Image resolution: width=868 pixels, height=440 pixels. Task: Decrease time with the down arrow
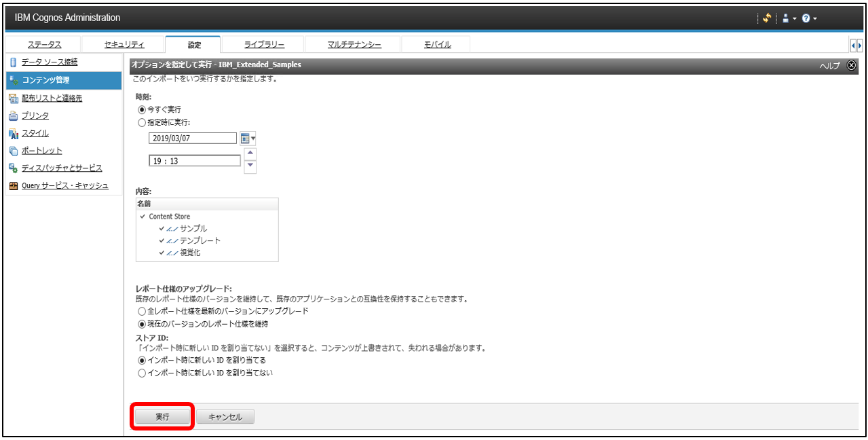(x=250, y=166)
